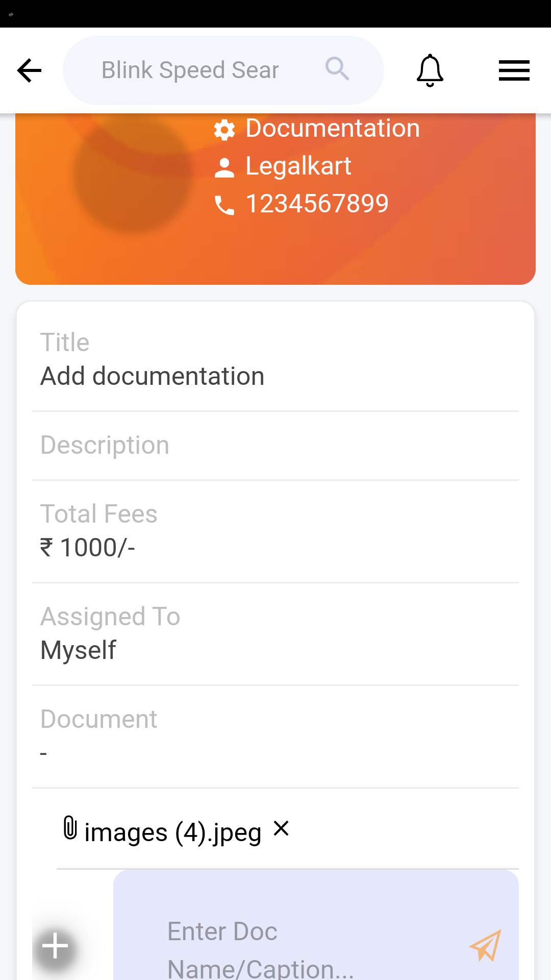The height and width of the screenshot is (980, 551).
Task: Send document with paper plane icon
Action: click(x=485, y=945)
